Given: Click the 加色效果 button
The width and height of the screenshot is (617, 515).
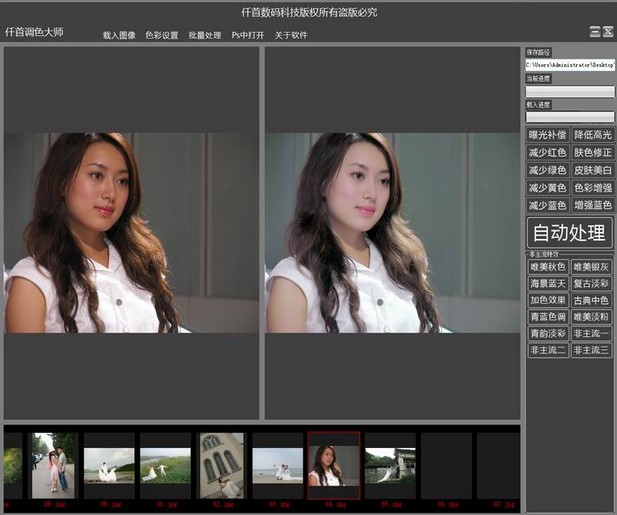Looking at the screenshot, I should [x=547, y=301].
